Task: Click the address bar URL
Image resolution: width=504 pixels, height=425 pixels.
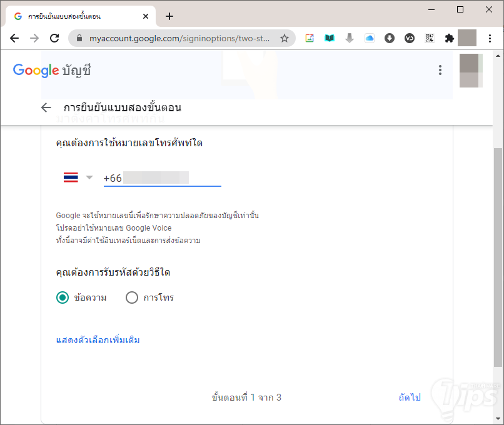Action: [x=179, y=39]
